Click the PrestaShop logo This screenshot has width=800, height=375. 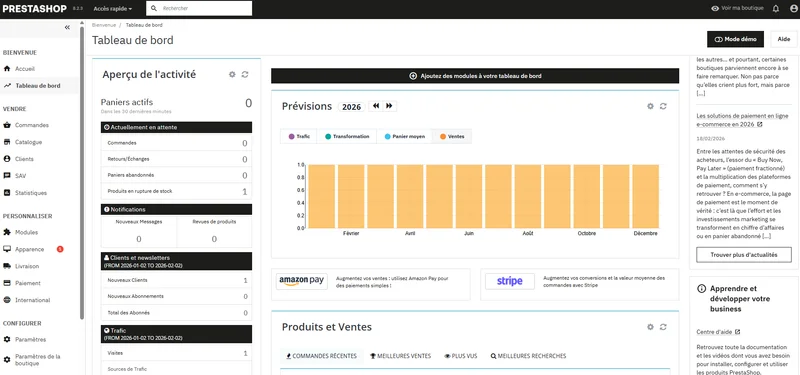[x=35, y=9]
